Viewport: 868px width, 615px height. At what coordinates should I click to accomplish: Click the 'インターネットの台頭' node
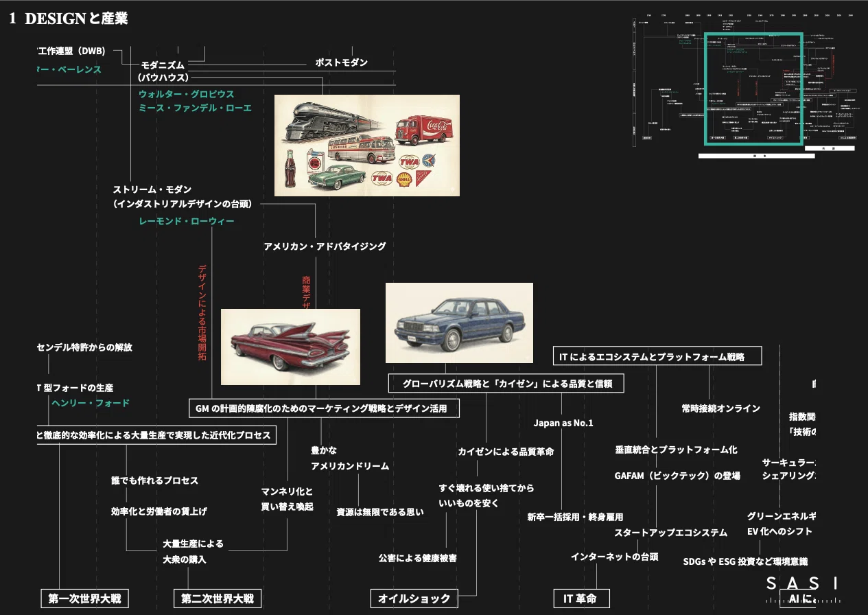614,557
